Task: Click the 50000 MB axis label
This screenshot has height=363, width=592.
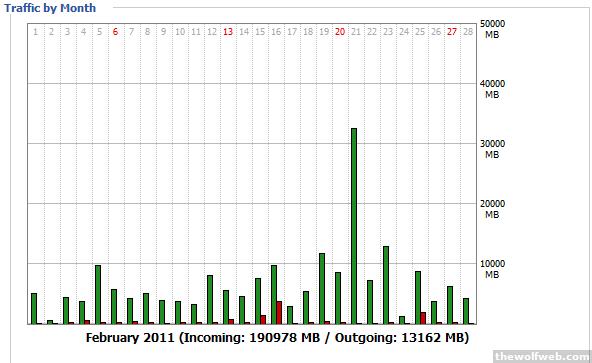Action: [x=492, y=29]
